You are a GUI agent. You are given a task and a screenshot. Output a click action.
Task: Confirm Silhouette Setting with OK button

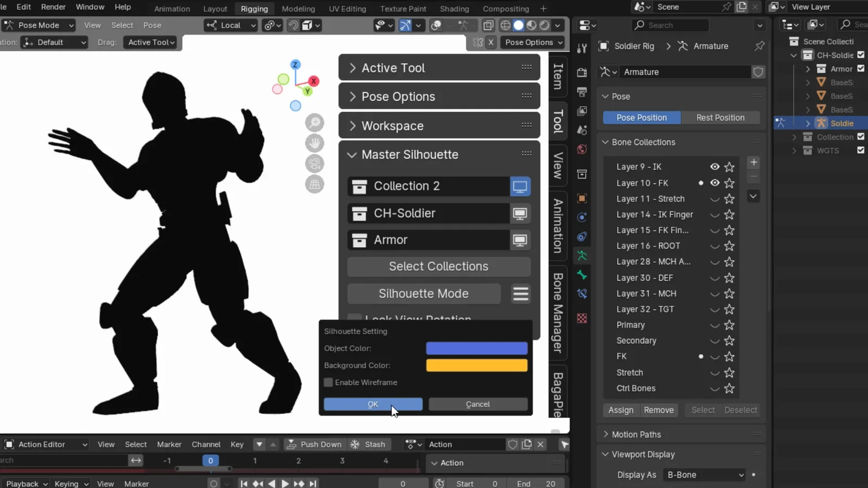373,404
